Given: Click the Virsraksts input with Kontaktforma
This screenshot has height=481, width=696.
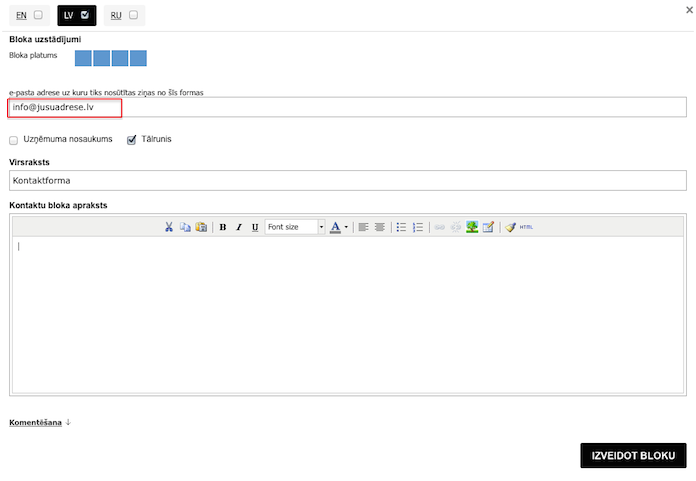Looking at the screenshot, I should pyautogui.click(x=348, y=181).
